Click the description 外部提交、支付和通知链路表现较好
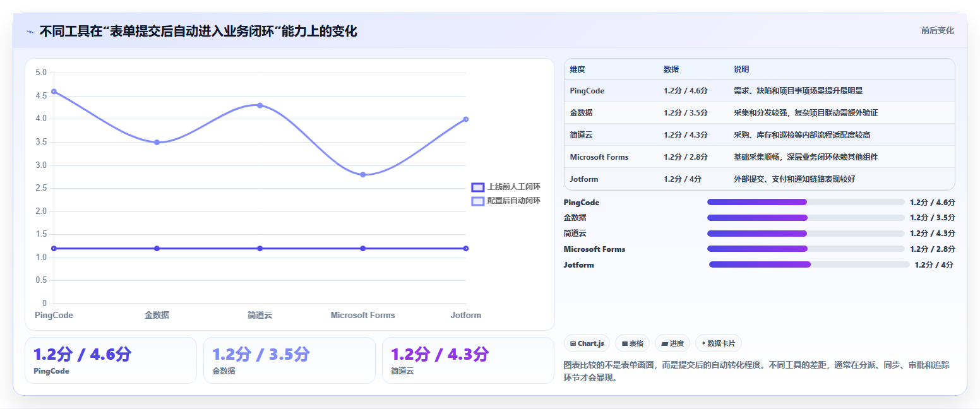This screenshot has height=409, width=980. point(794,179)
